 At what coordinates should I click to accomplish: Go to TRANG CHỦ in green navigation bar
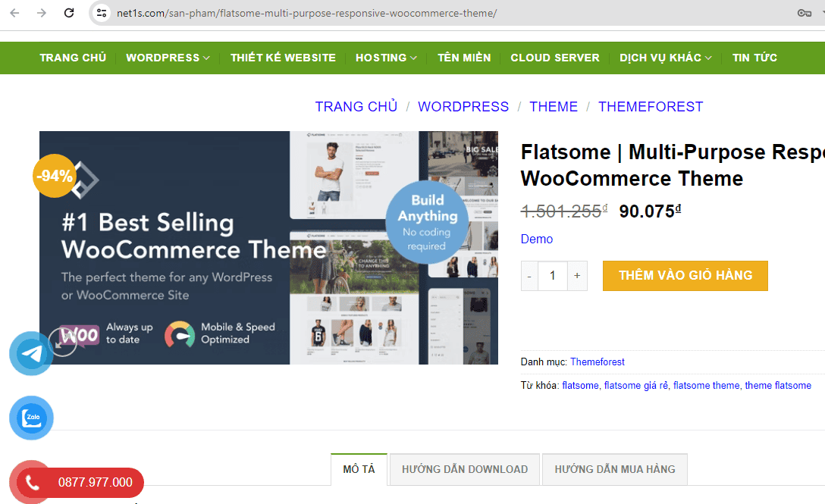click(x=73, y=58)
